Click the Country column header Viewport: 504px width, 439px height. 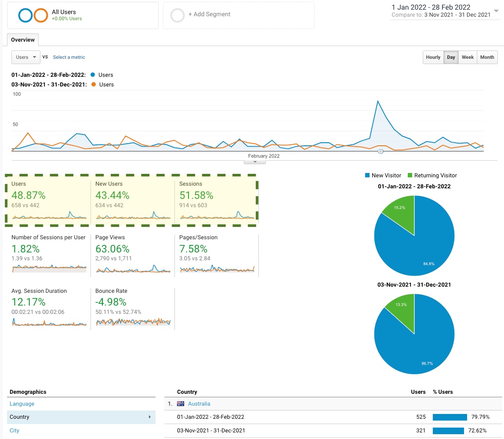pos(187,392)
